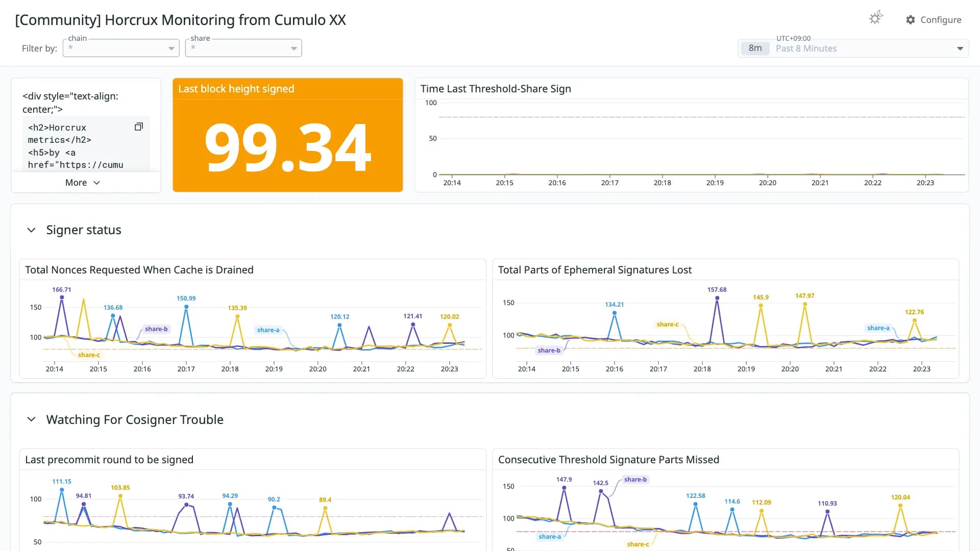Open the chain filter dropdown

tap(121, 48)
